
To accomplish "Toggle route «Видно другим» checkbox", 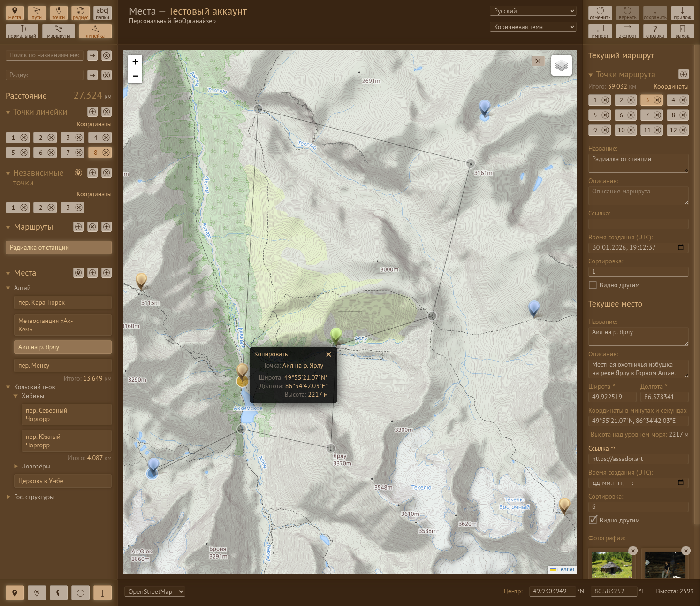I will (x=593, y=285).
